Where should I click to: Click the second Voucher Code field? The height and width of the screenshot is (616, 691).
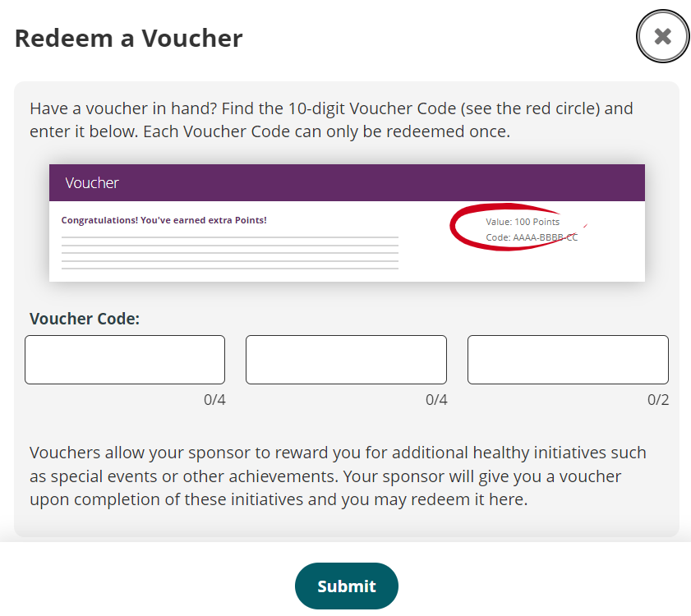coord(345,359)
